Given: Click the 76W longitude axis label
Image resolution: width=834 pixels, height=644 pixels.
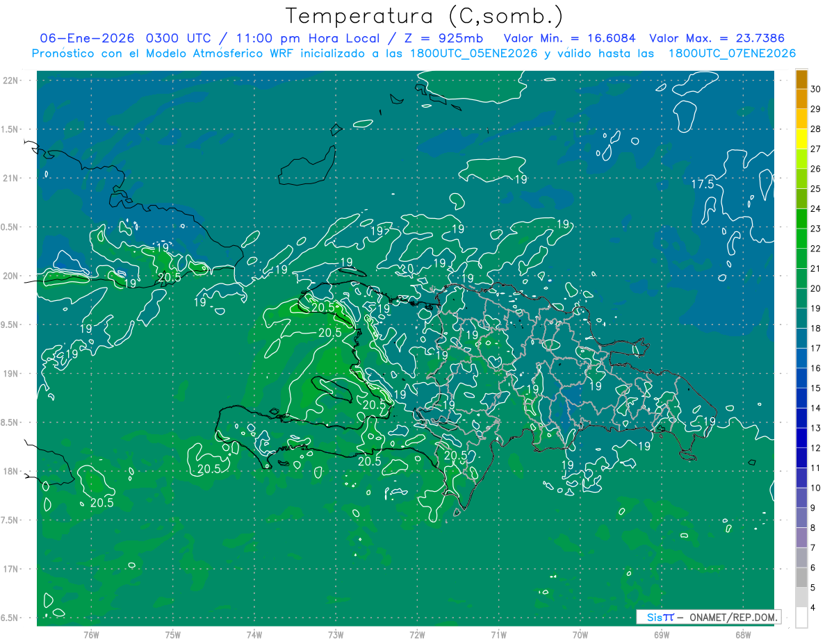Looking at the screenshot, I should (91, 634).
